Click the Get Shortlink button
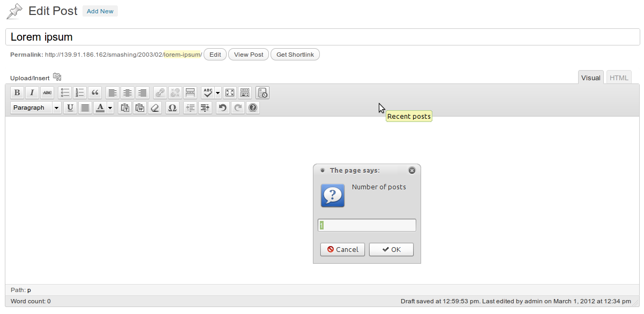This screenshot has height=314, width=644. [x=295, y=55]
